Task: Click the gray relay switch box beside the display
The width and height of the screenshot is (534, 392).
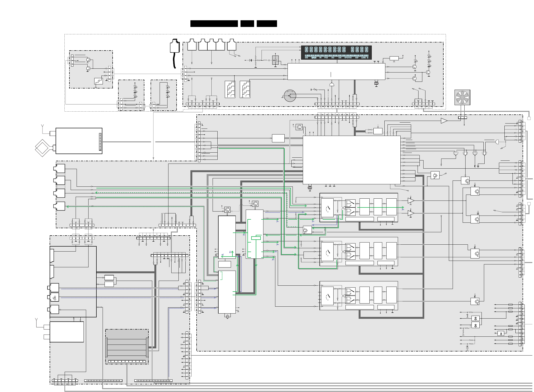Action: 275,60
